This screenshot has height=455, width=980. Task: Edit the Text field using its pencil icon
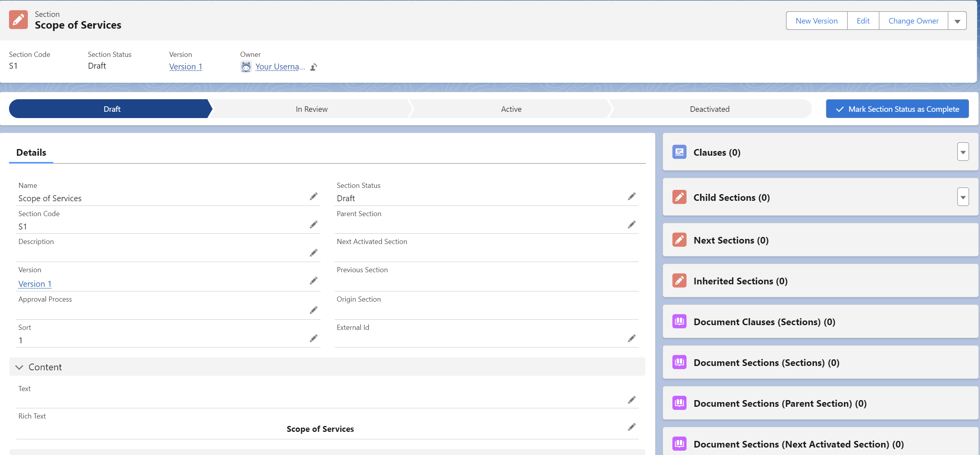click(x=632, y=400)
